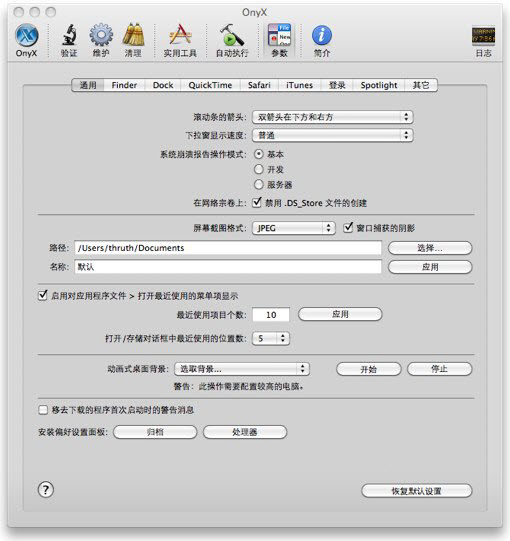Open the 清理 broom icon
510x541 pixels.
point(133,35)
